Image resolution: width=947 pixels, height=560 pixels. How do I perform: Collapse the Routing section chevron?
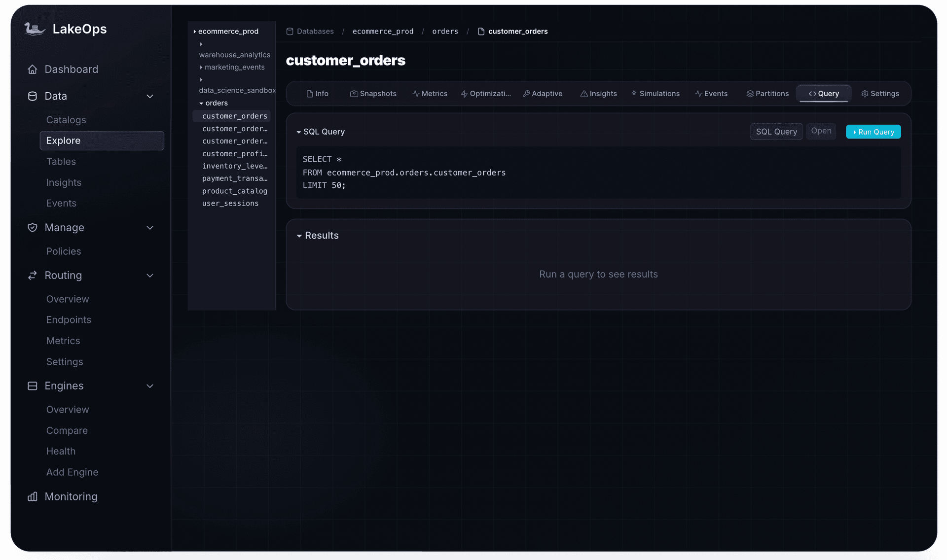150,276
